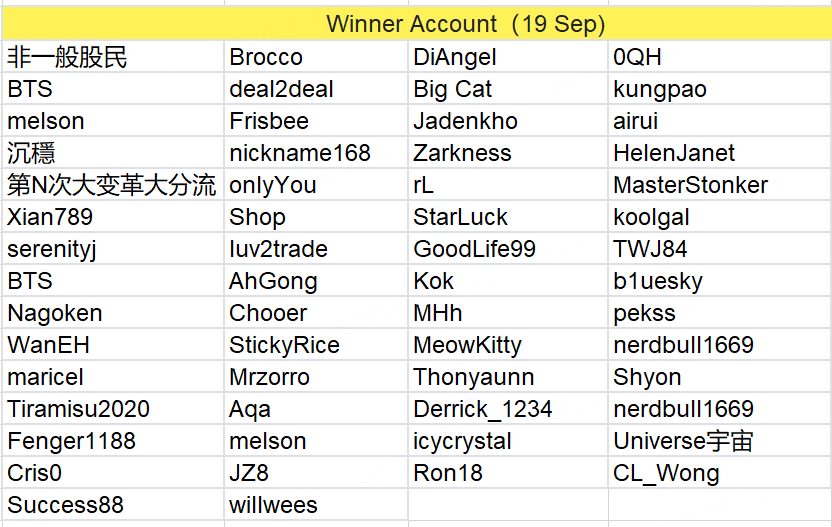Screen dimensions: 832x527
Task: Click the cell containing Brocco
Action: [x=316, y=57]
